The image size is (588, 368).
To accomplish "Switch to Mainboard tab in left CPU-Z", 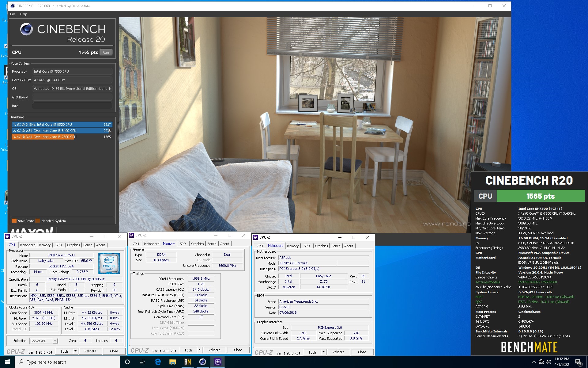I will [x=28, y=245].
